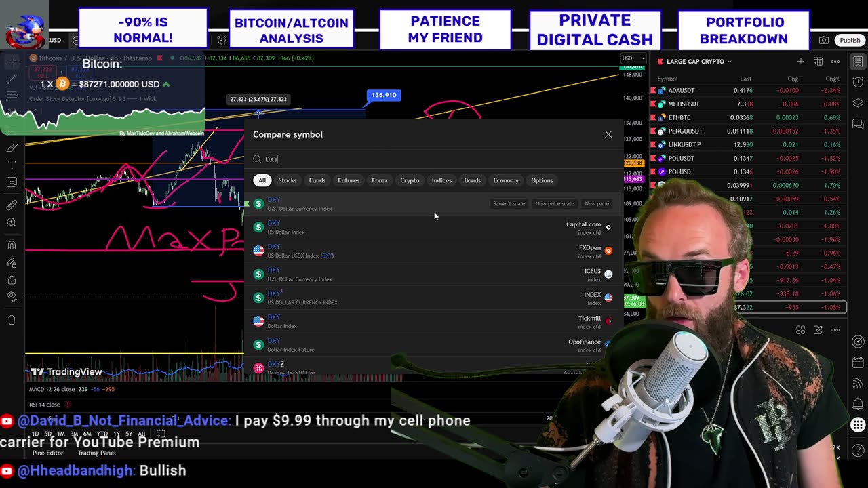Open the Watchlist panel sidebar icon

858,62
